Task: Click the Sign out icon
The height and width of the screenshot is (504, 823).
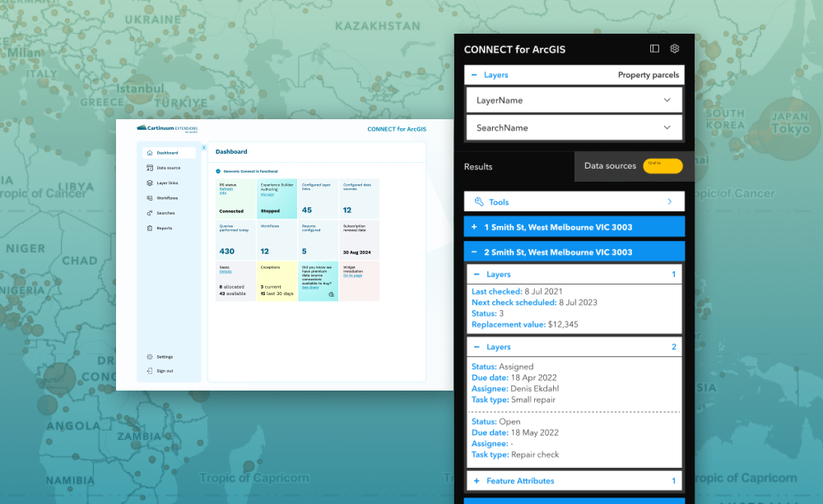Action: coord(150,371)
